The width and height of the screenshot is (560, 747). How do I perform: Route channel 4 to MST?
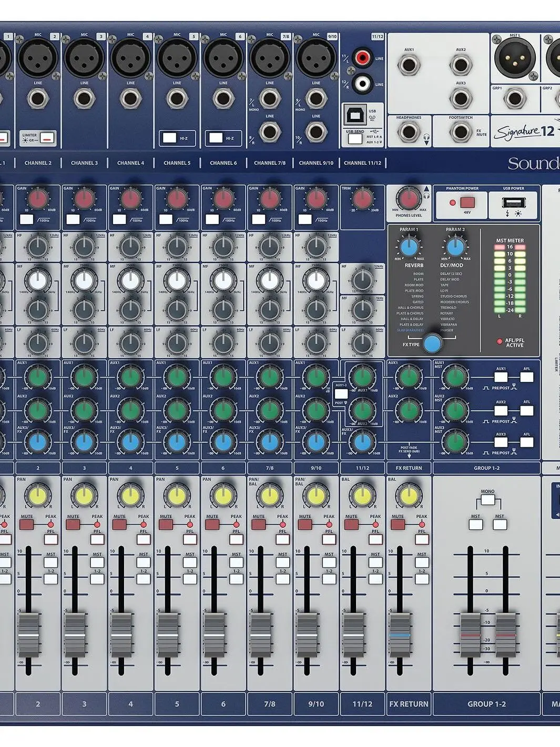(x=144, y=562)
